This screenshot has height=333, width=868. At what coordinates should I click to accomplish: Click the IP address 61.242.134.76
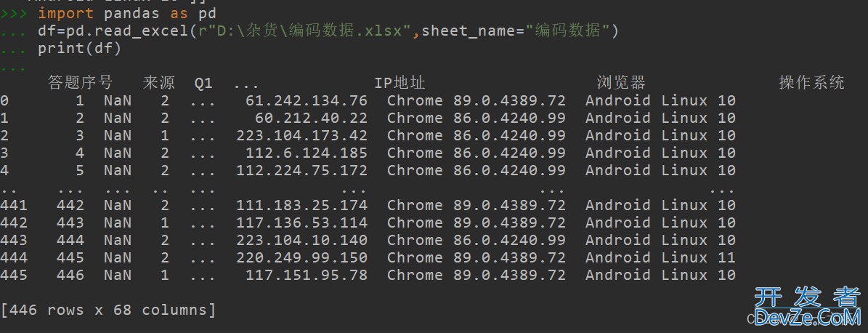[306, 101]
